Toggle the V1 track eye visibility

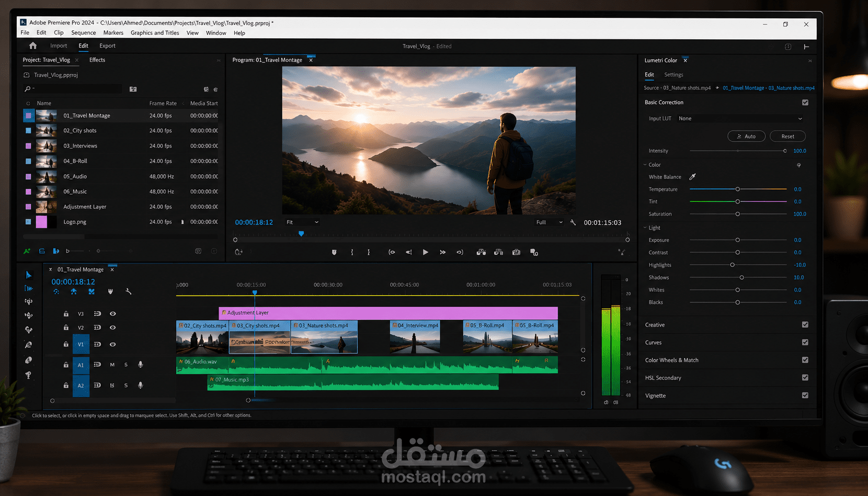point(112,344)
